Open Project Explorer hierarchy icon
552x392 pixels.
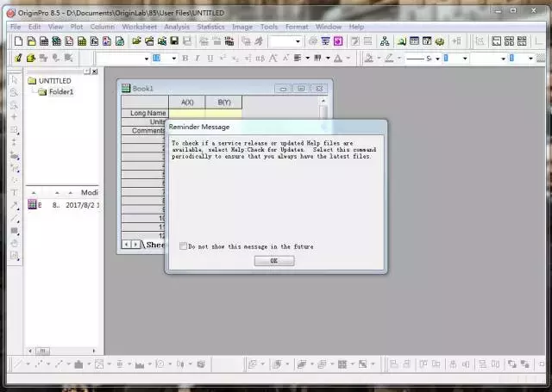pyautogui.click(x=385, y=41)
